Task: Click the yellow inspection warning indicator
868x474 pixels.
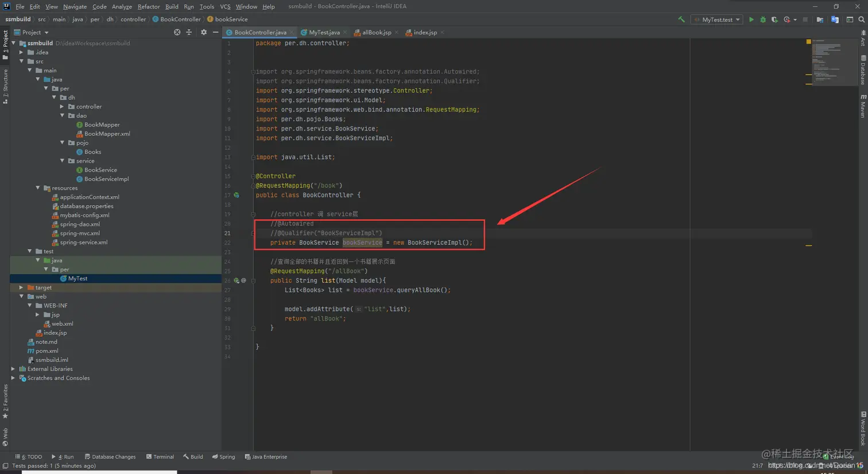Action: [808, 42]
